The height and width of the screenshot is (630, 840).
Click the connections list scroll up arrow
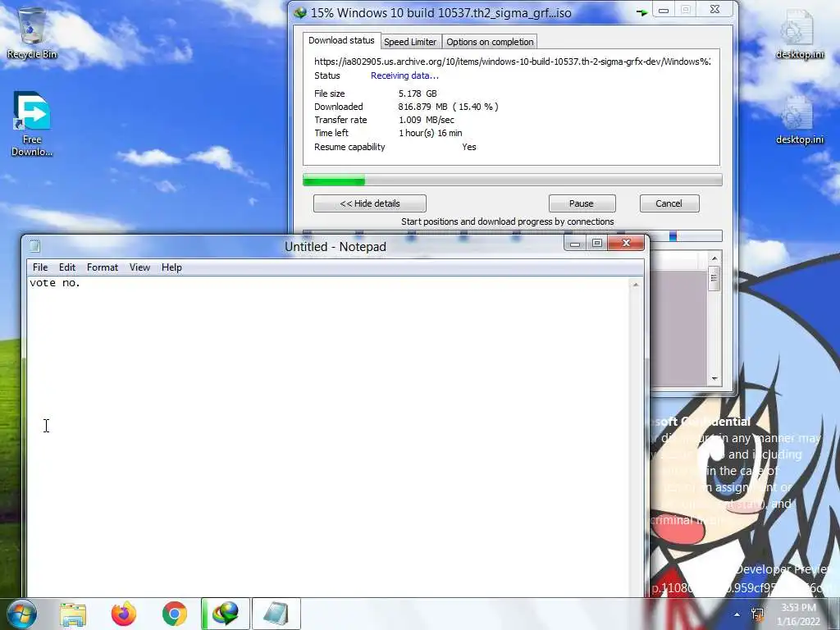714,258
